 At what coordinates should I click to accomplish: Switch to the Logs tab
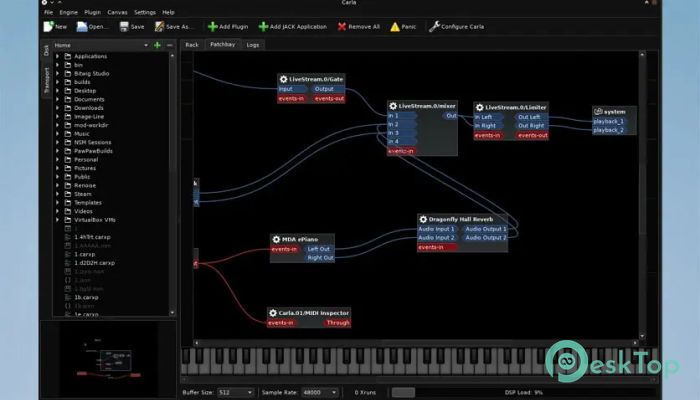coord(253,45)
